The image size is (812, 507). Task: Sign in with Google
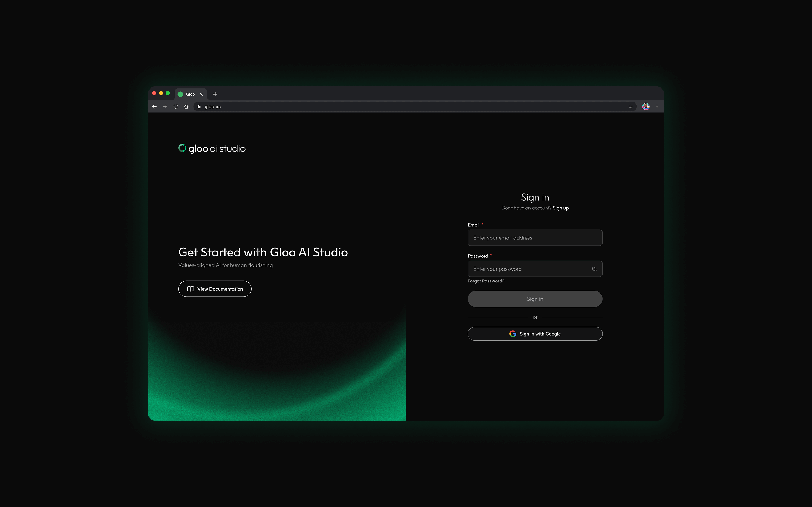535,334
